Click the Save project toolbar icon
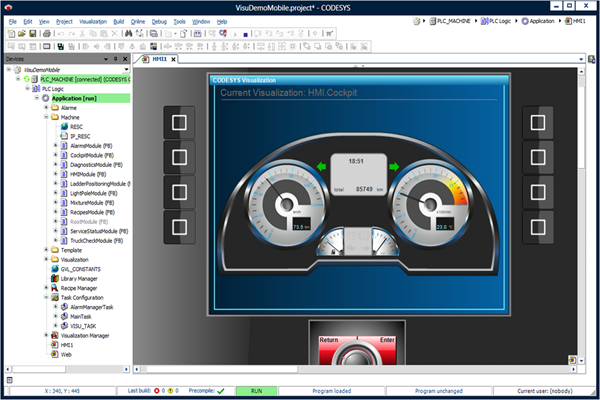The image size is (600, 400). [32, 33]
